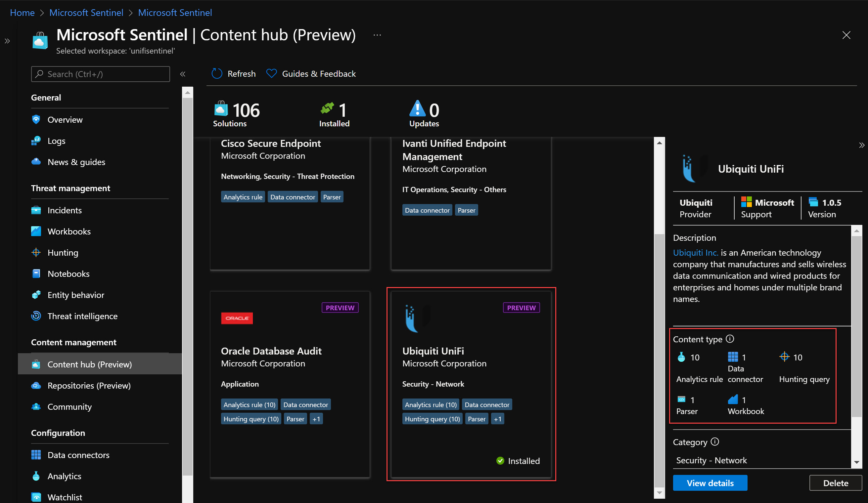Image resolution: width=868 pixels, height=503 pixels.
Task: Click Hunting query (10) tag on Oracle card
Action: (x=251, y=419)
